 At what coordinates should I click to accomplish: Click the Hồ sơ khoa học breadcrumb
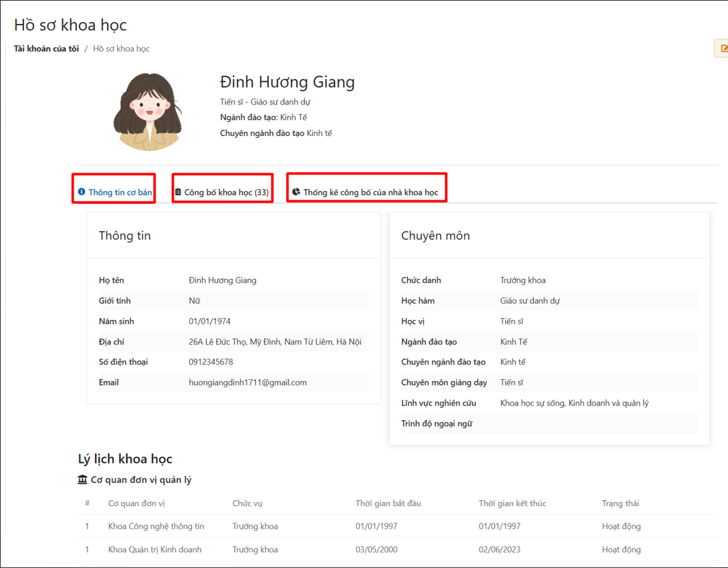[121, 48]
